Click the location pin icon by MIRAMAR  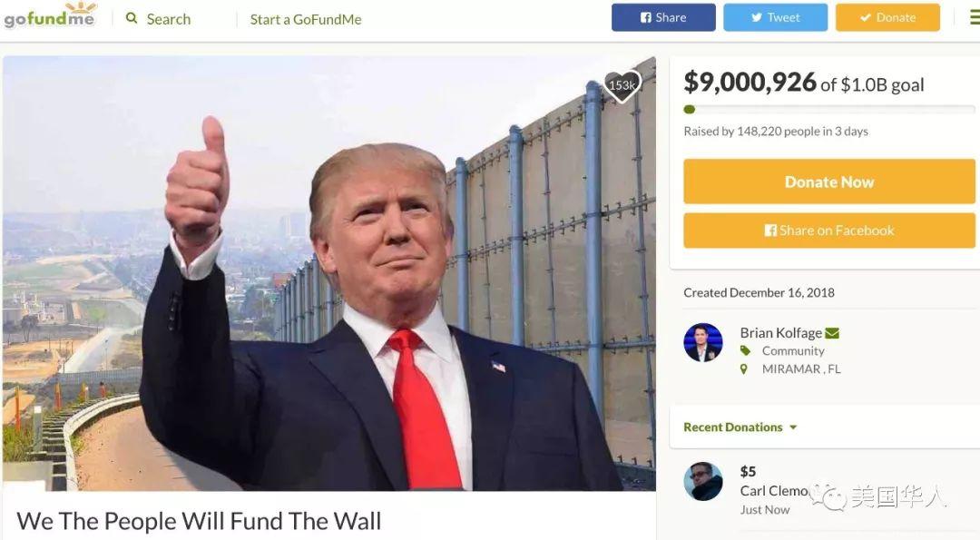(x=744, y=368)
